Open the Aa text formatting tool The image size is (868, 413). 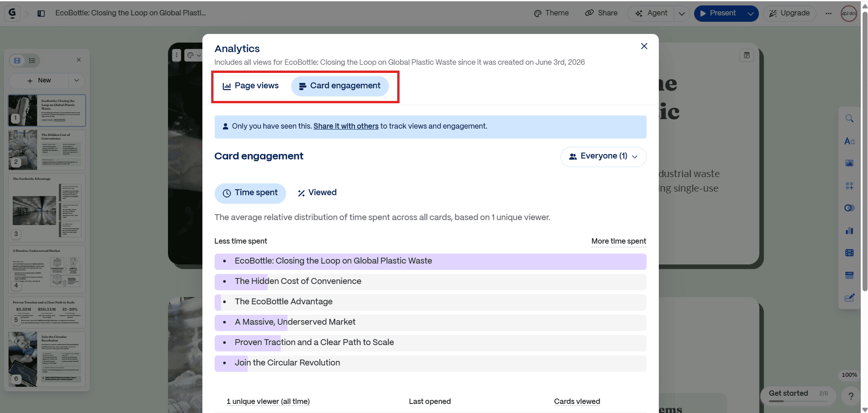[x=849, y=141]
